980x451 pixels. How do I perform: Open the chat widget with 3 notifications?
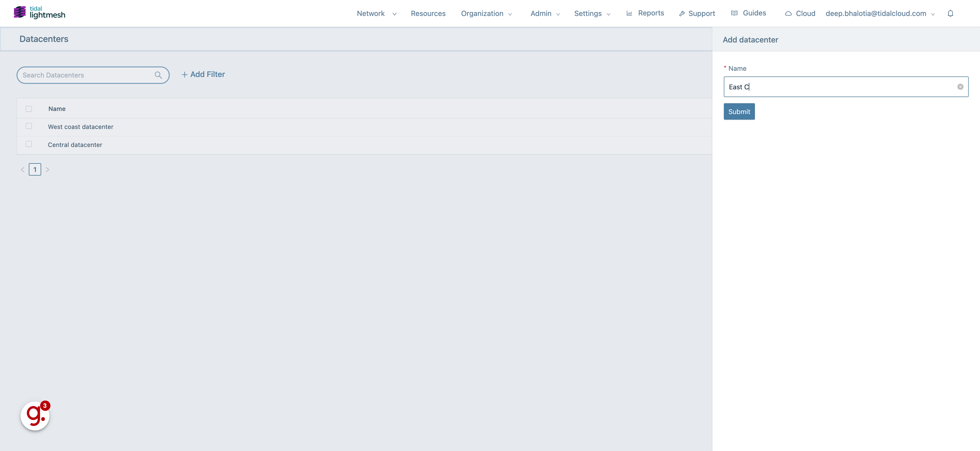tap(35, 416)
